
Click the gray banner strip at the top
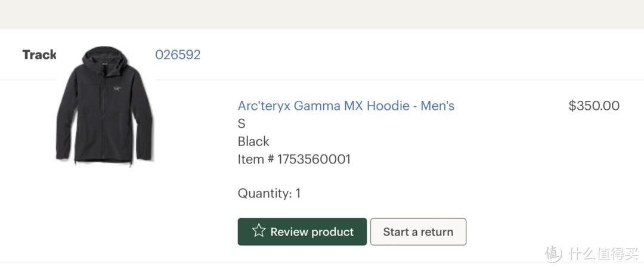click(x=322, y=14)
